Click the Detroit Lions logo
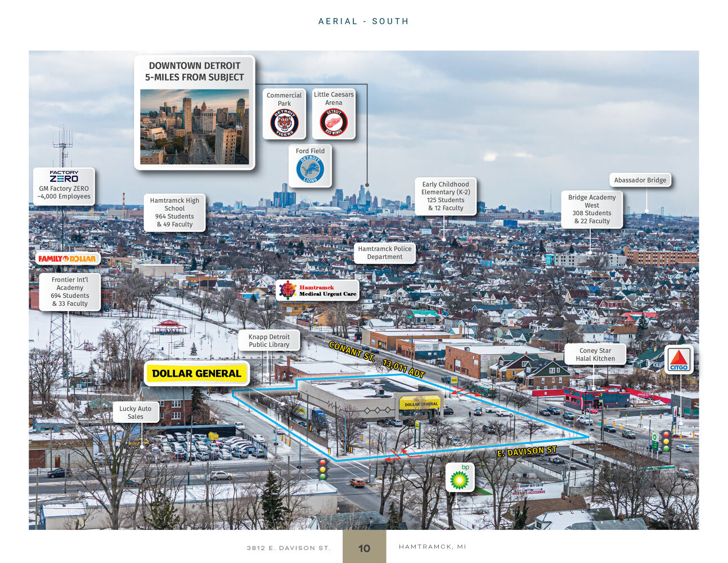728x563 pixels. [310, 169]
